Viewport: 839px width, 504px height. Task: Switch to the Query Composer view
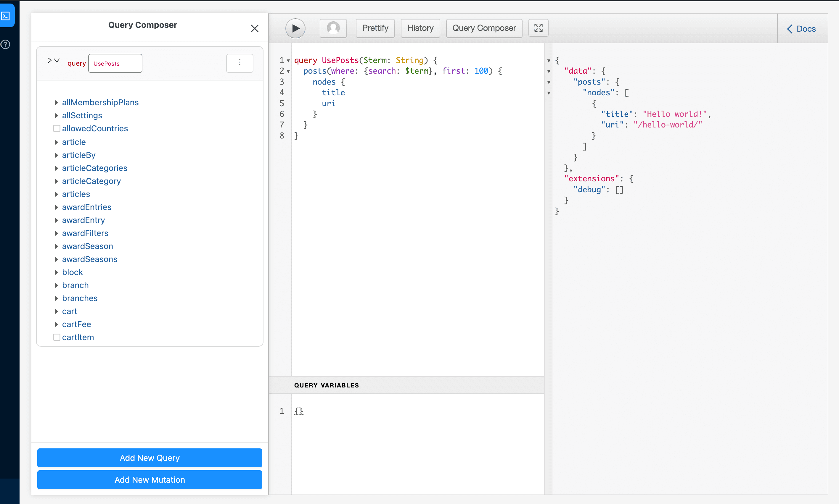pos(483,28)
